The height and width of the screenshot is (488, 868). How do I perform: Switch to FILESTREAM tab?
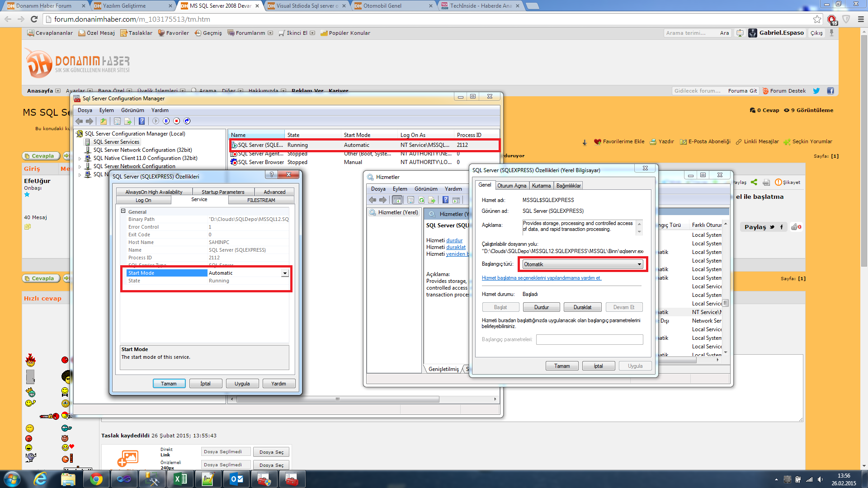click(x=261, y=200)
